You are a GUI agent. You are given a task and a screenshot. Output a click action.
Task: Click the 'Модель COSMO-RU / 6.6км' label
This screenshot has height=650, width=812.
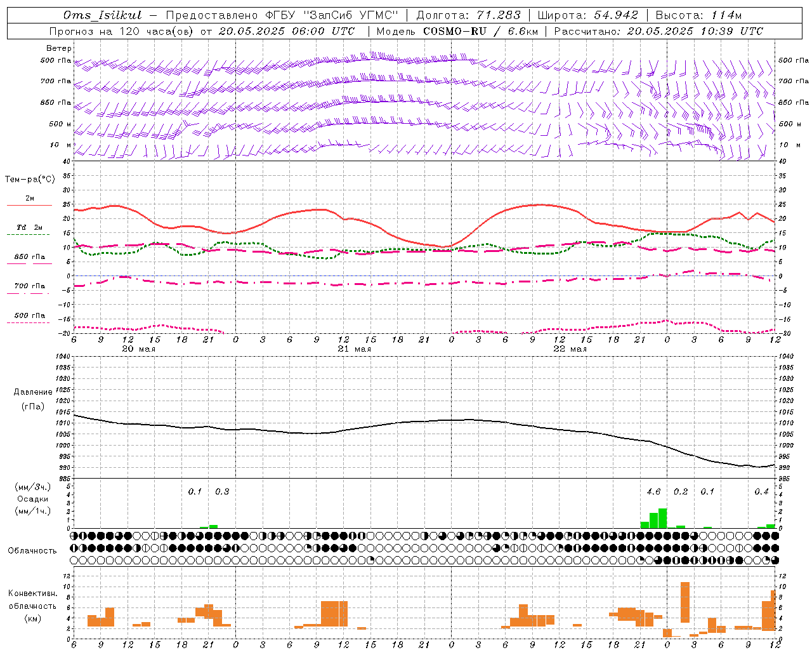(x=457, y=31)
